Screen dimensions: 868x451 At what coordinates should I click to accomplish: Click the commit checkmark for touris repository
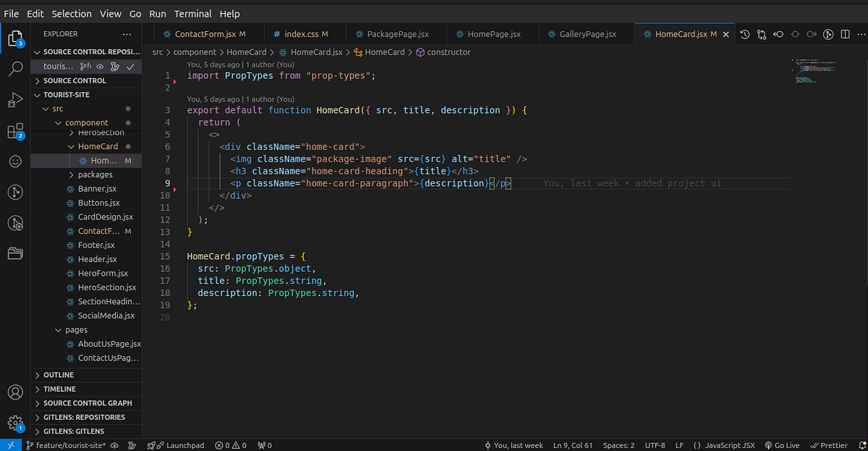coord(130,66)
